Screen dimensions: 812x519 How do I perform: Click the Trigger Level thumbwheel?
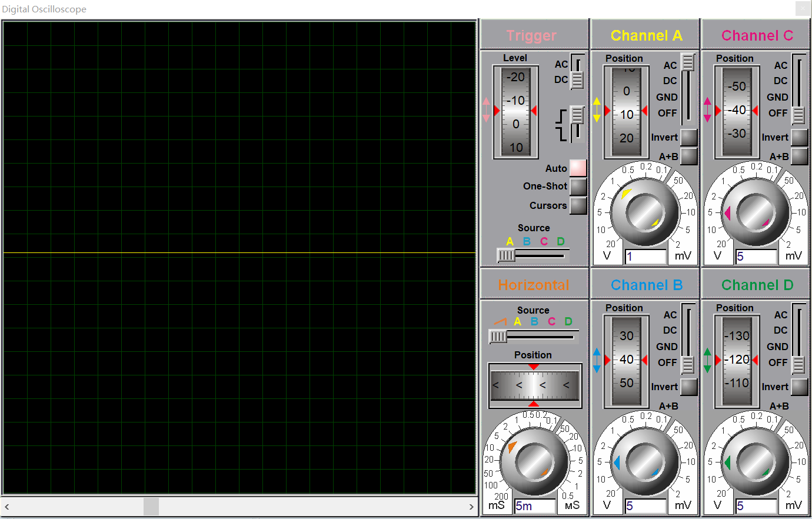point(515,111)
